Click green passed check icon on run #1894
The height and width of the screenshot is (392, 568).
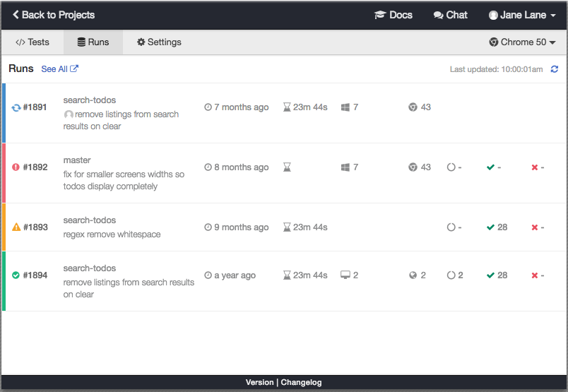pos(16,275)
